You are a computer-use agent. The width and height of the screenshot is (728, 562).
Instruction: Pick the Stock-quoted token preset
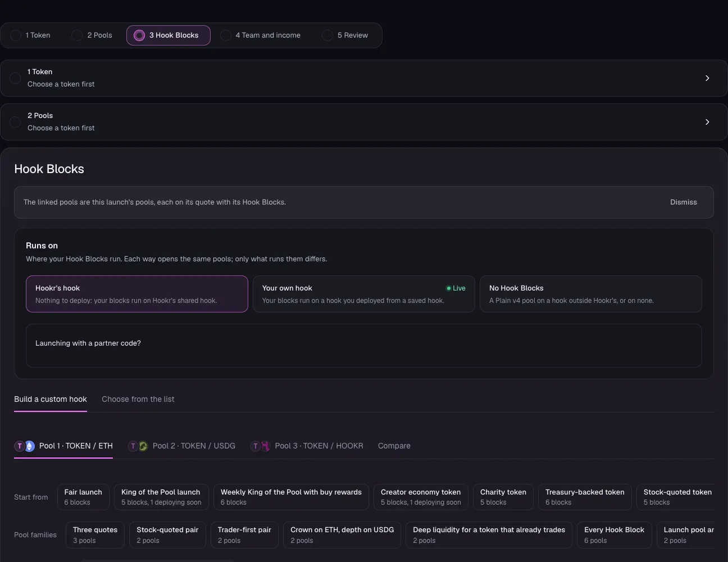pyautogui.click(x=676, y=497)
